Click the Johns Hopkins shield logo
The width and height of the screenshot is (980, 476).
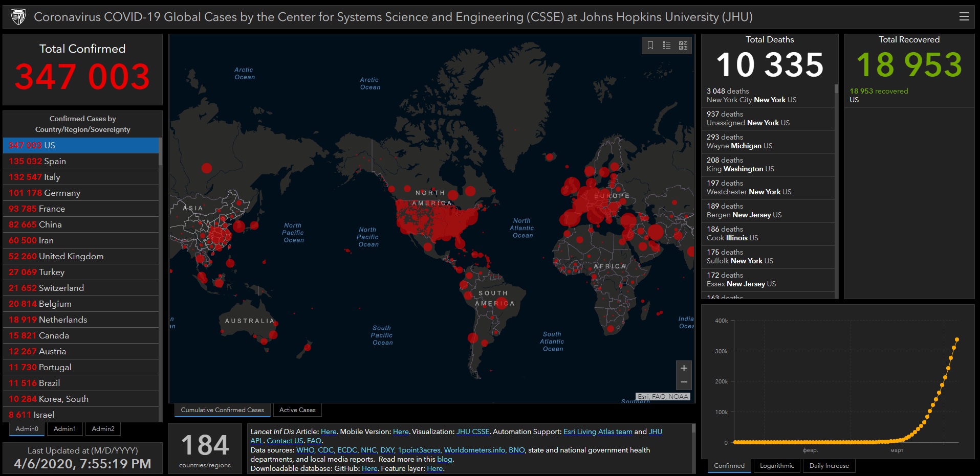click(18, 17)
